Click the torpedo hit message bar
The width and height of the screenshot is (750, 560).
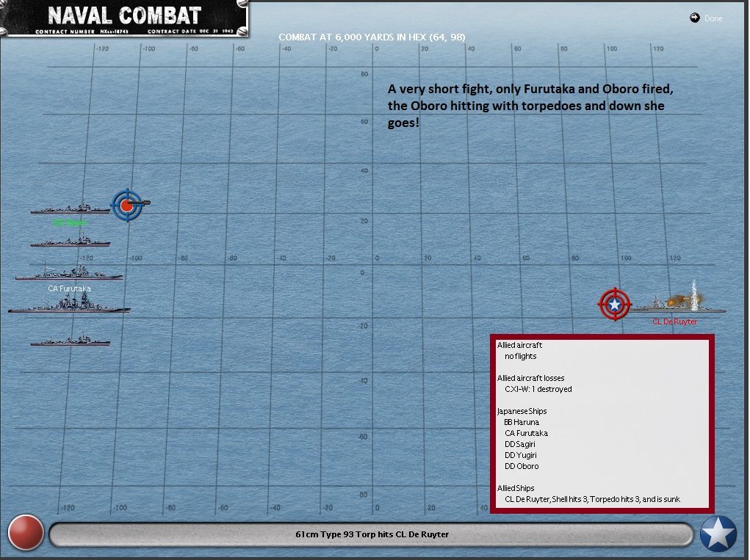coord(372,534)
